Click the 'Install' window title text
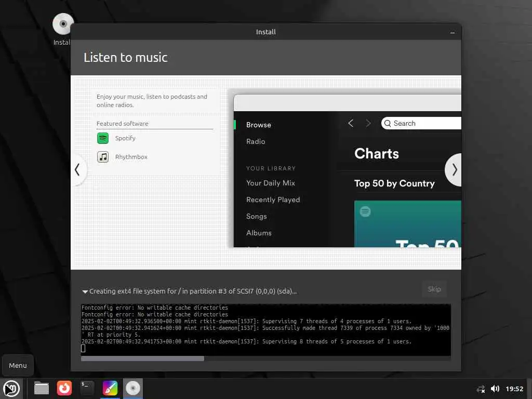 point(265,32)
